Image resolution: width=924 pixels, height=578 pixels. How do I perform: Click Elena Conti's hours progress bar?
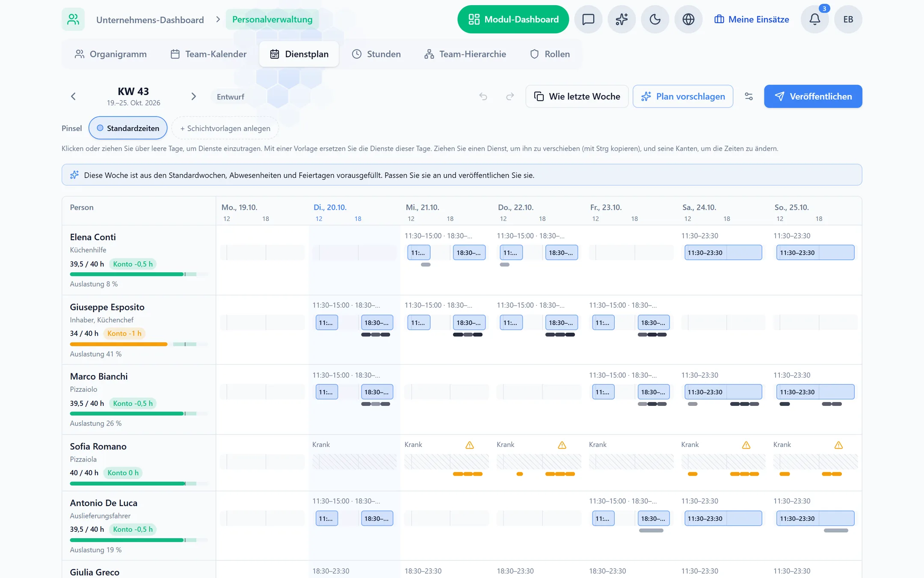pos(139,274)
